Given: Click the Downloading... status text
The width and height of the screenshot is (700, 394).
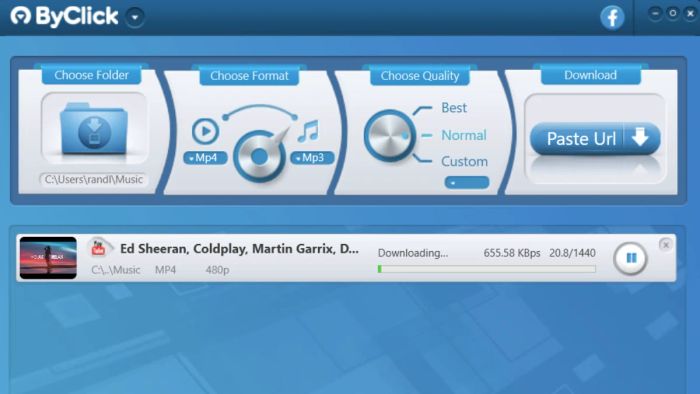Looking at the screenshot, I should click(413, 253).
